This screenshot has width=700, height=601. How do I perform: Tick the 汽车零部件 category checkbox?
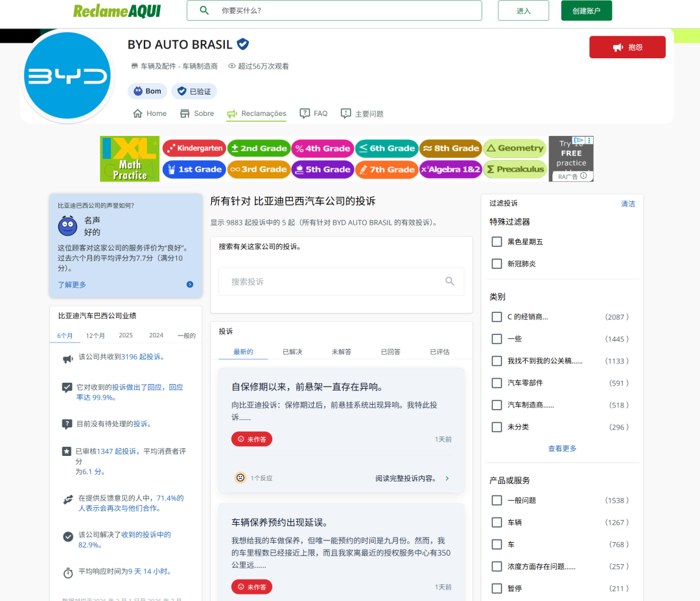496,383
